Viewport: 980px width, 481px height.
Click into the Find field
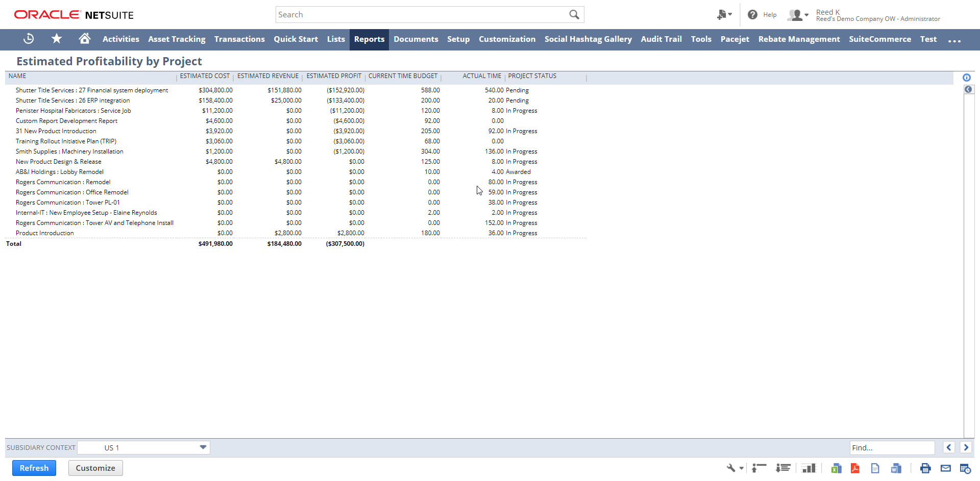pos(891,447)
